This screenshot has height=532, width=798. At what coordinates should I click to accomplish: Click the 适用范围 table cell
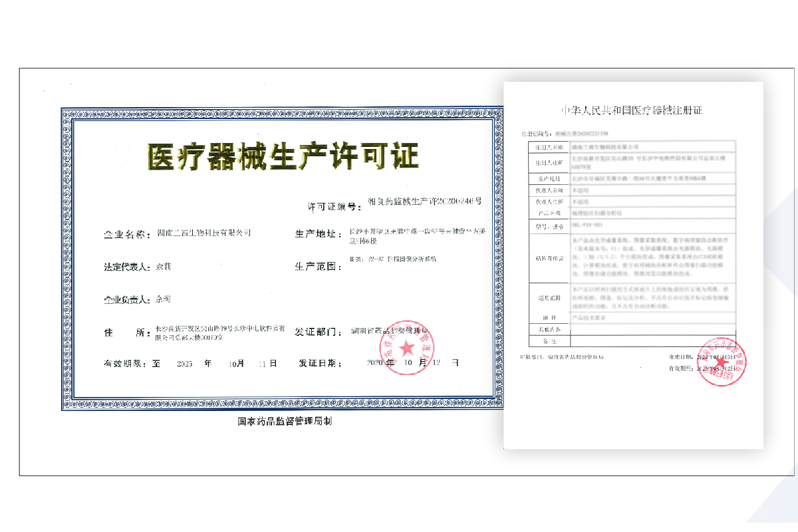click(549, 297)
